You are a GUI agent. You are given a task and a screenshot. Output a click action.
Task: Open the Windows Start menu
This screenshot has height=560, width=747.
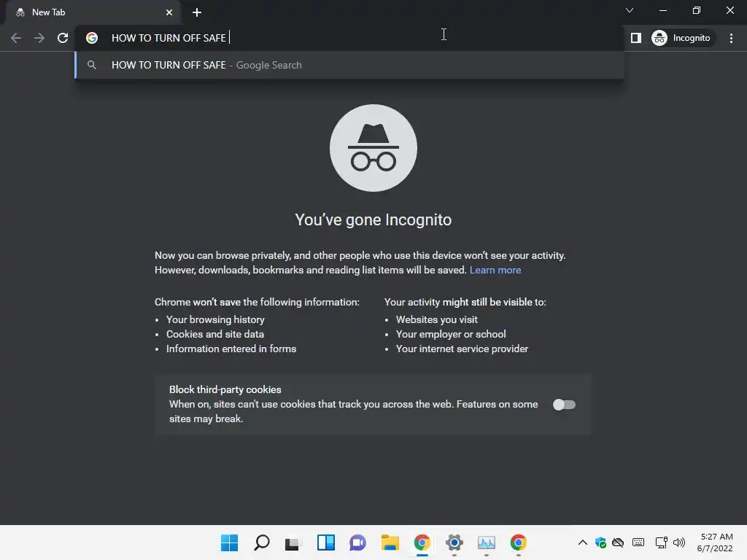[x=230, y=542]
